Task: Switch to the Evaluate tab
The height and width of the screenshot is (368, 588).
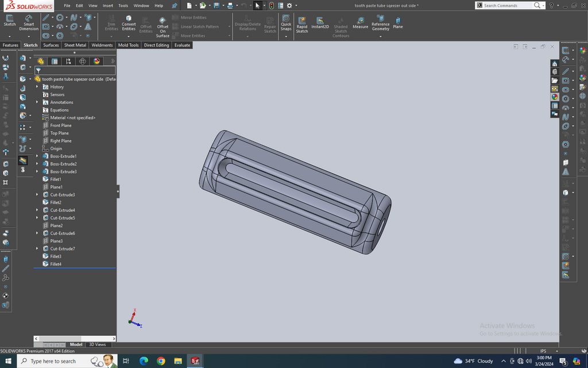Action: coord(182,45)
